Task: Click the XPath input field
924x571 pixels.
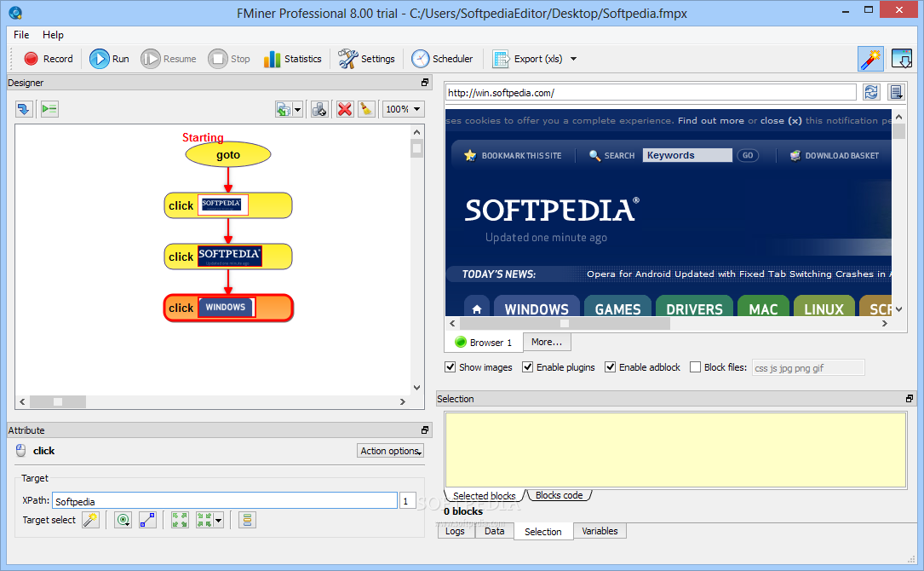Action: pos(225,501)
